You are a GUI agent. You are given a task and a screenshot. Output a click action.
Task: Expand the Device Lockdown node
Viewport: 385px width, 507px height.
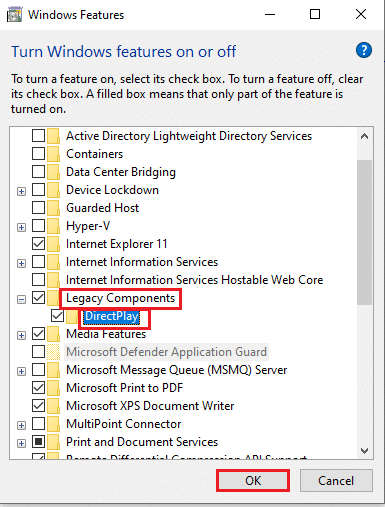pyautogui.click(x=21, y=191)
